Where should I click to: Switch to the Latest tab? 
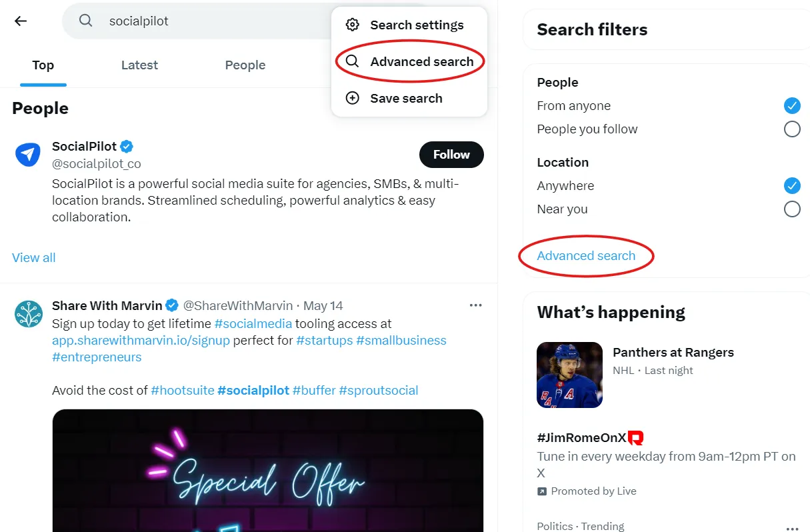(x=139, y=65)
